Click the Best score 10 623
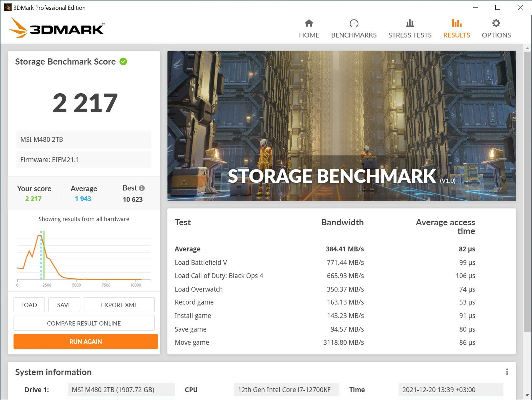Screen dimensions: 532x400 [x=133, y=199]
